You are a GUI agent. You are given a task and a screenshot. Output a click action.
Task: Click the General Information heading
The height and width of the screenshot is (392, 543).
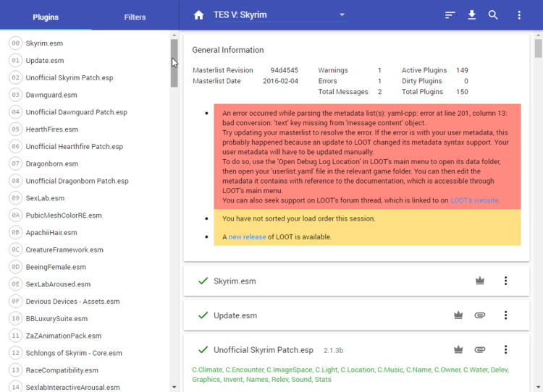pos(228,50)
